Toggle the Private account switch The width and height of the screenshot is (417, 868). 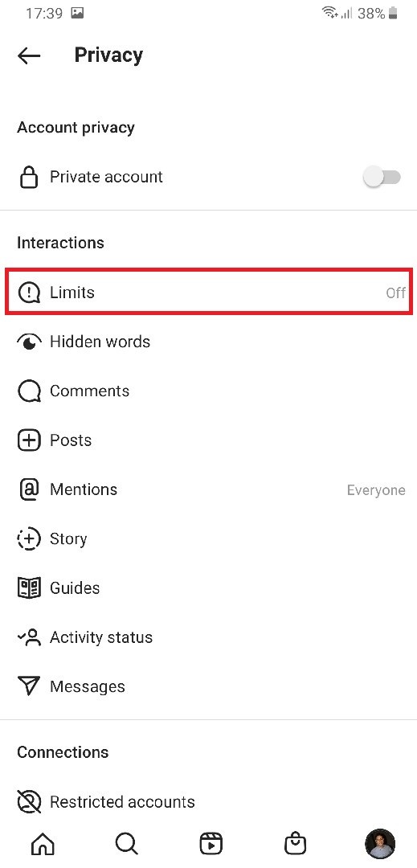(x=382, y=177)
